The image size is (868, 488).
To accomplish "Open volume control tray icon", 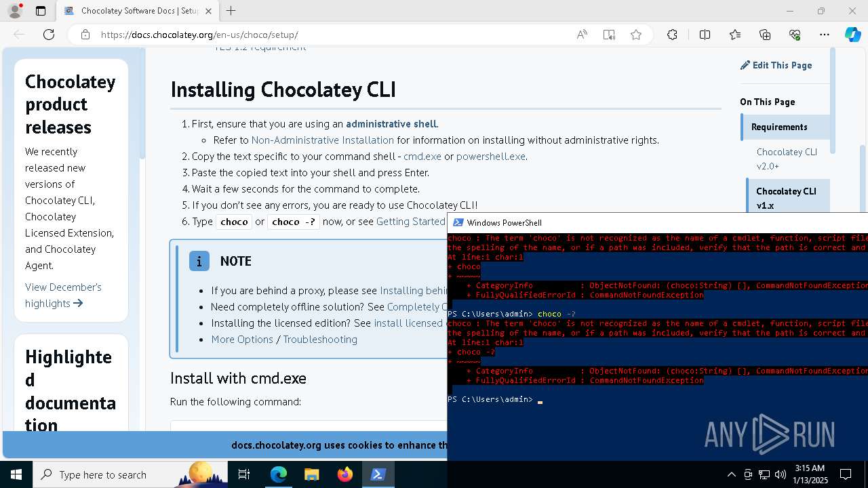I will tap(780, 474).
